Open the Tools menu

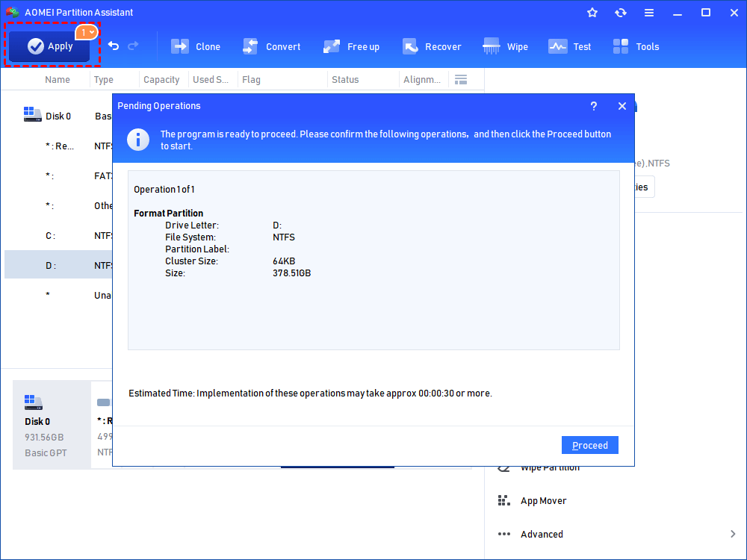tap(636, 46)
